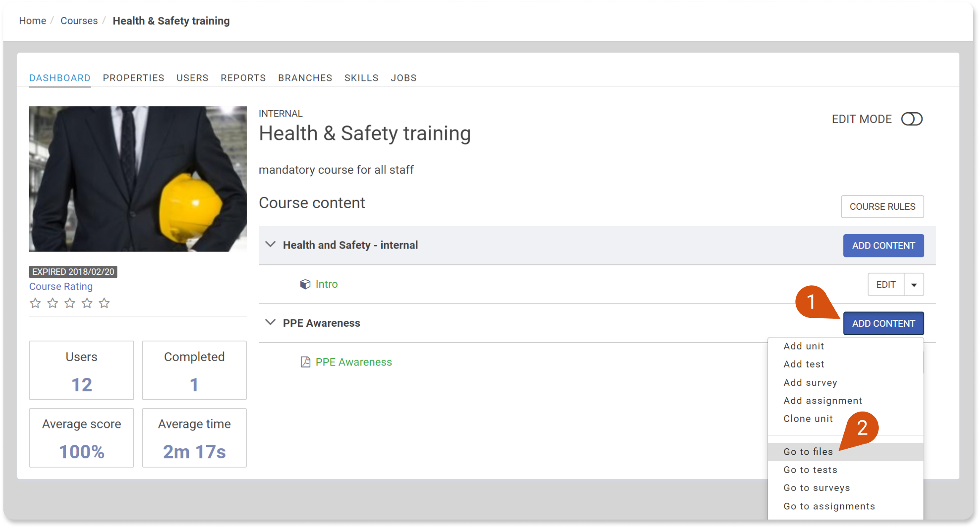Click the course thumbnail with yellow hard hat

click(137, 179)
